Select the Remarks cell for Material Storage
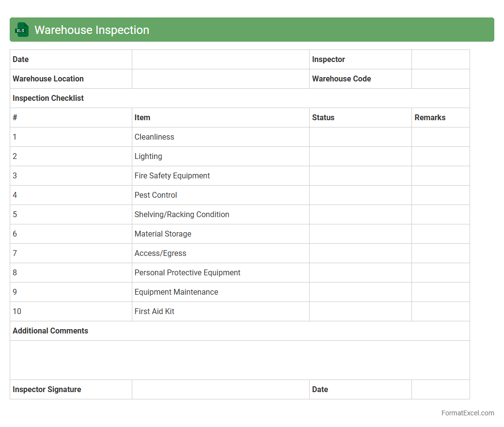Image resolution: width=504 pixels, height=427 pixels. tap(440, 234)
